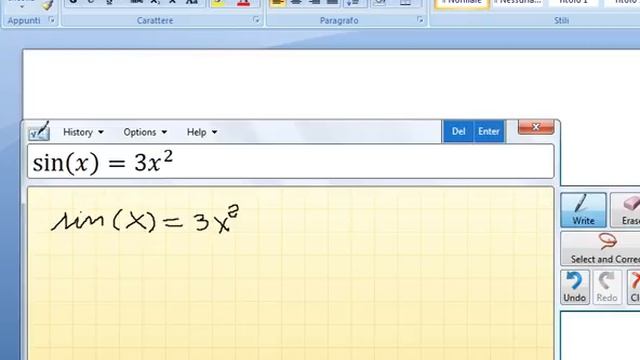Viewport: 640px width, 360px height.
Task: Choose the Select and Correct tool
Action: pos(601,249)
